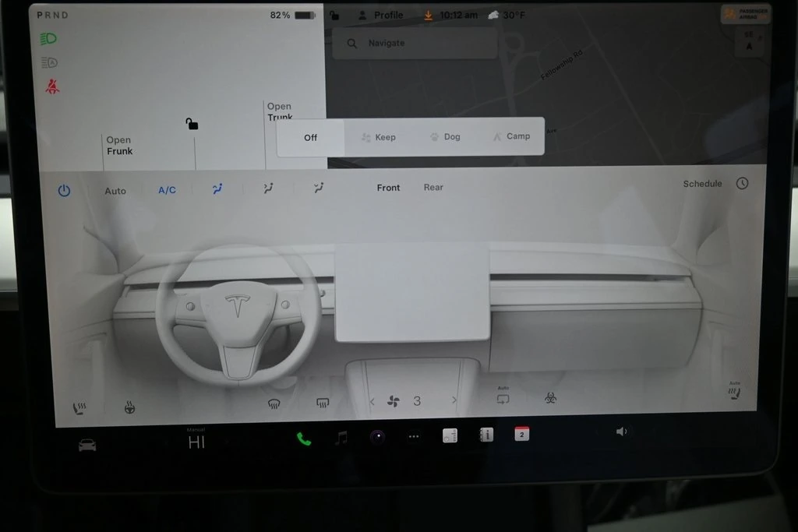Open the dashcam camera app

pyautogui.click(x=378, y=436)
